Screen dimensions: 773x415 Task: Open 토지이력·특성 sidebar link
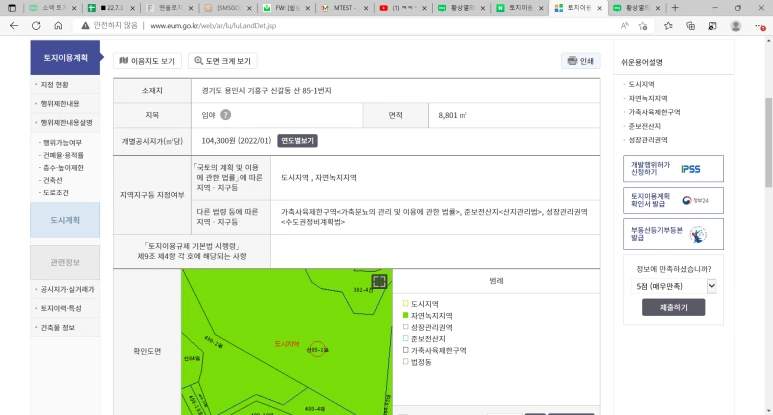[x=61, y=308]
